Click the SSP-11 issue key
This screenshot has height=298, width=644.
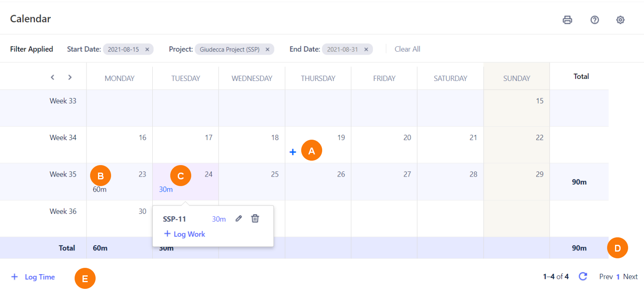tap(174, 219)
